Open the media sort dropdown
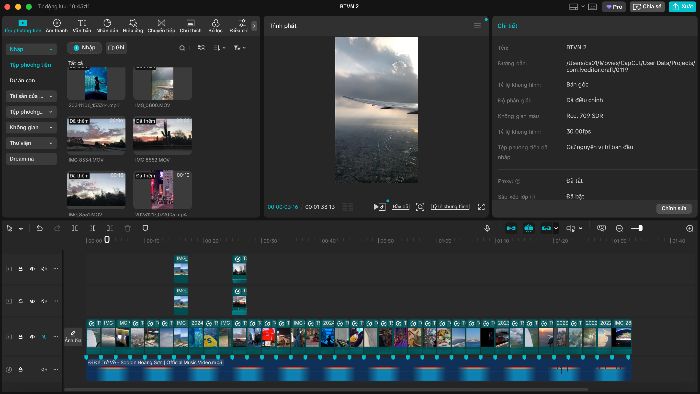This screenshot has width=700, height=394. tap(219, 48)
